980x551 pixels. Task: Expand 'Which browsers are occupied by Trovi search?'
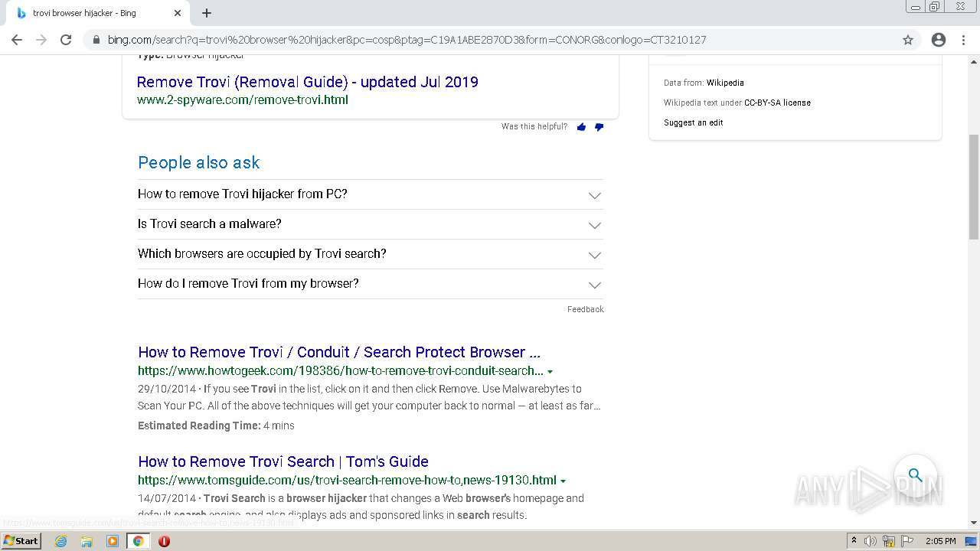(371, 254)
